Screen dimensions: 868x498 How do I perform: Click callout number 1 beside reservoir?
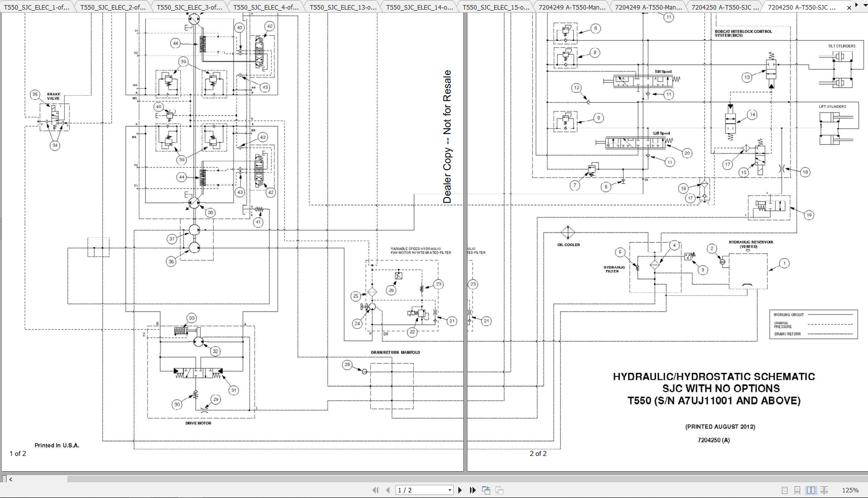784,263
